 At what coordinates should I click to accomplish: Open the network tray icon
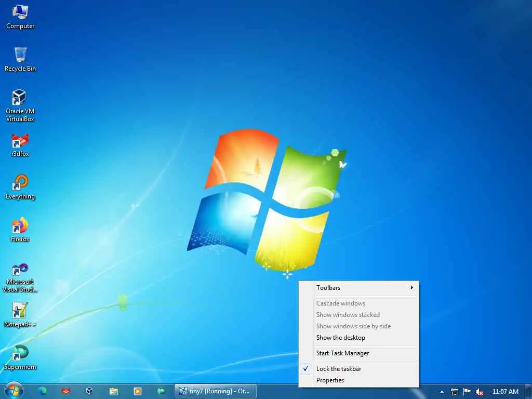click(x=454, y=392)
